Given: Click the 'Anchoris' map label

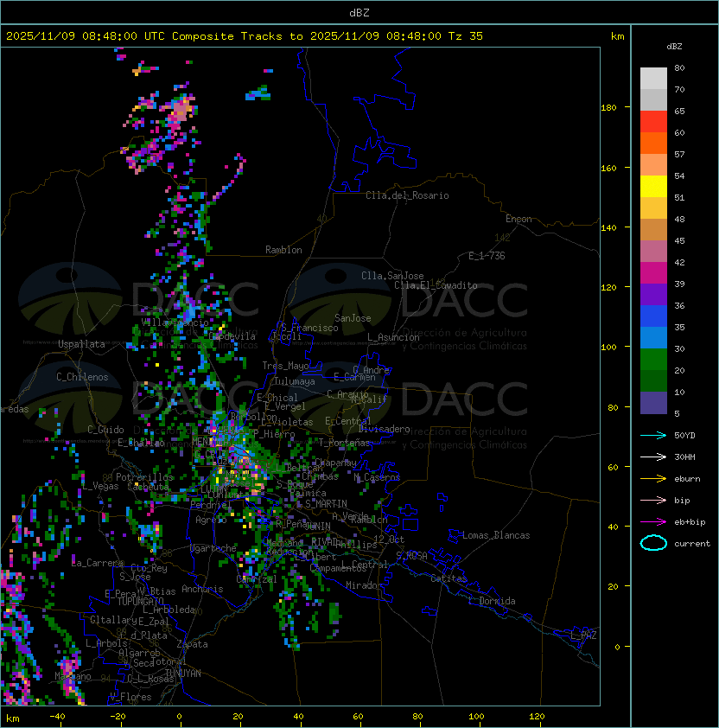Looking at the screenshot, I should tap(202, 589).
